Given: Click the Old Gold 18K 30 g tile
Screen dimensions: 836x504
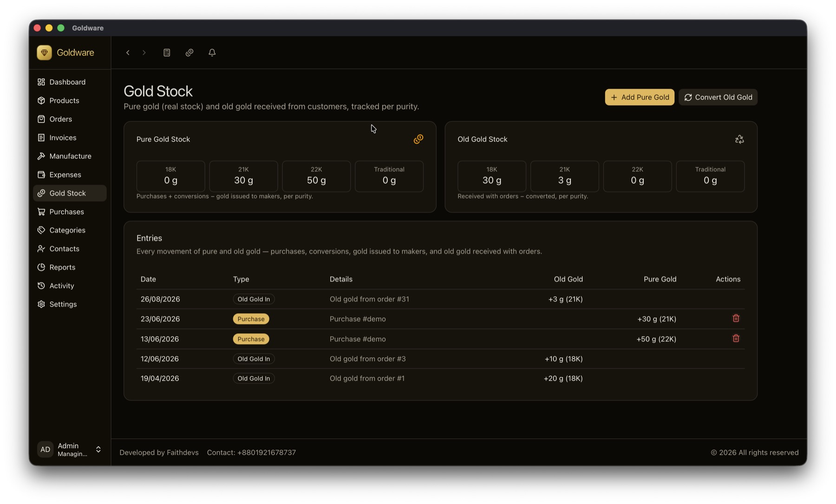Looking at the screenshot, I should pyautogui.click(x=492, y=176).
